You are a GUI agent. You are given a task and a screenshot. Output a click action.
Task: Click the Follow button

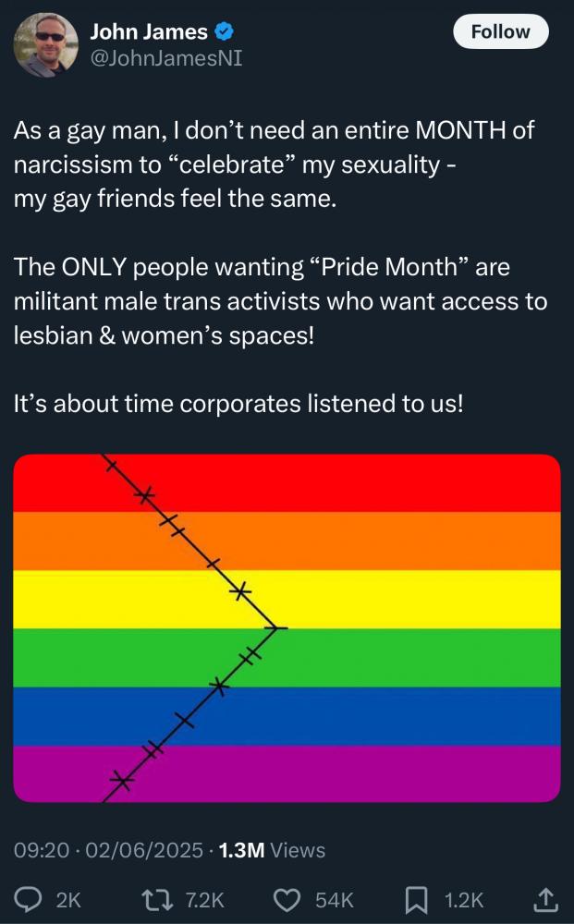tap(500, 31)
